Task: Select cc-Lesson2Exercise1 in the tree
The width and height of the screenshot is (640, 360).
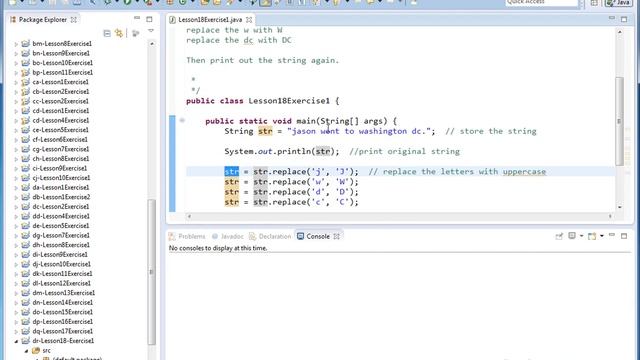Action: 60,101
